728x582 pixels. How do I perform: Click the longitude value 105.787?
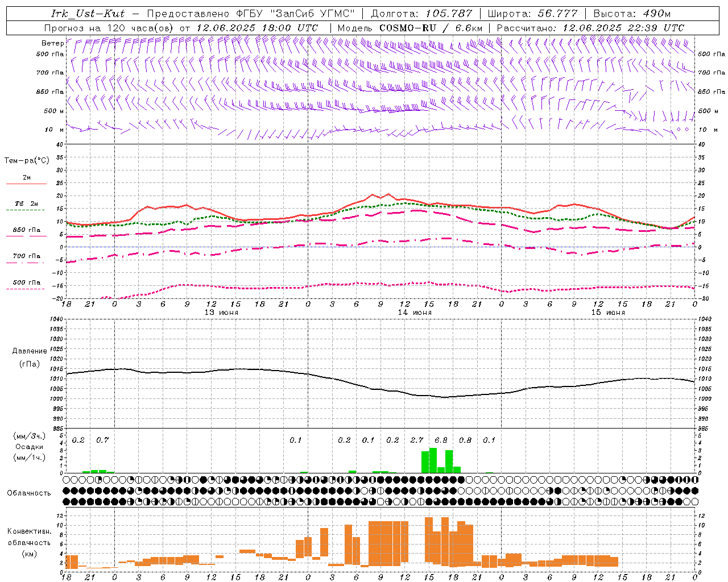click(449, 14)
